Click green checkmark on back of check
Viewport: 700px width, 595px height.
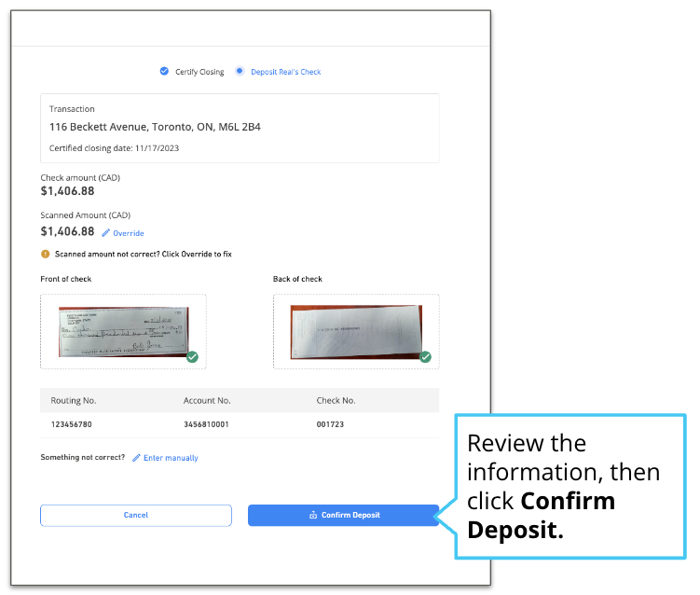tap(425, 357)
